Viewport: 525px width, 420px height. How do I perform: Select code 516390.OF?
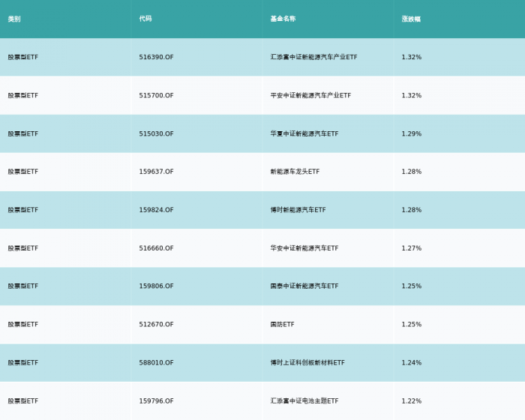coord(156,57)
